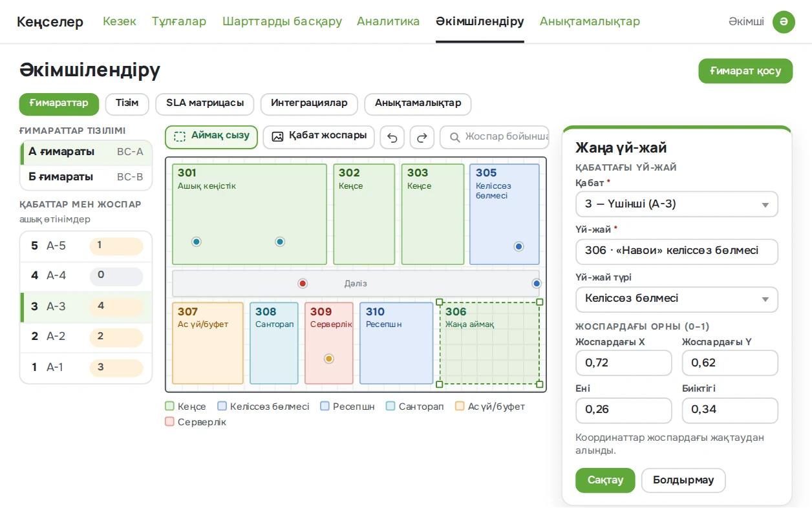Image resolution: width=812 pixels, height=508 pixels.
Task: Select room 301 Ашық кеңістік on the plan
Action: [x=250, y=215]
